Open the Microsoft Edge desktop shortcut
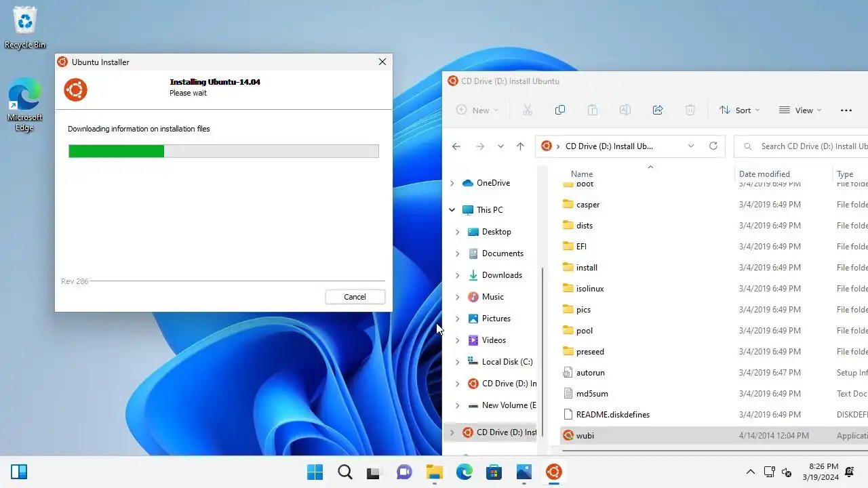Screen dimensions: 868x488 [x=25, y=105]
